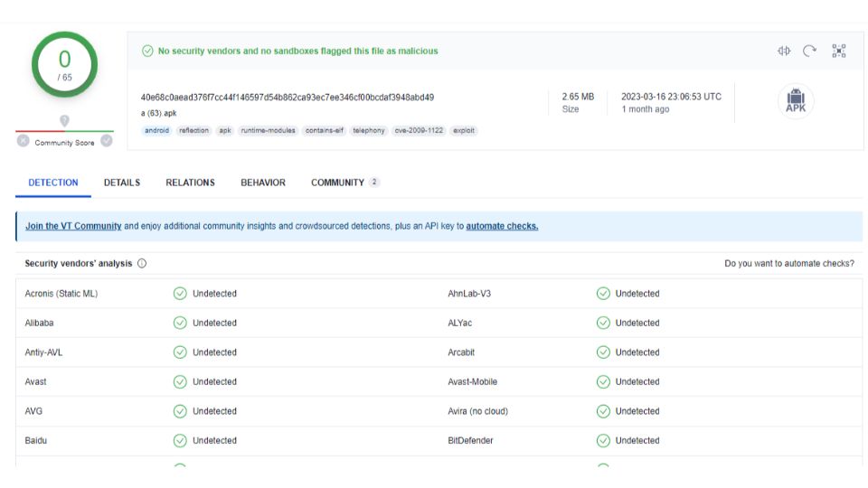Click the check icon for ALYac row

pyautogui.click(x=603, y=323)
